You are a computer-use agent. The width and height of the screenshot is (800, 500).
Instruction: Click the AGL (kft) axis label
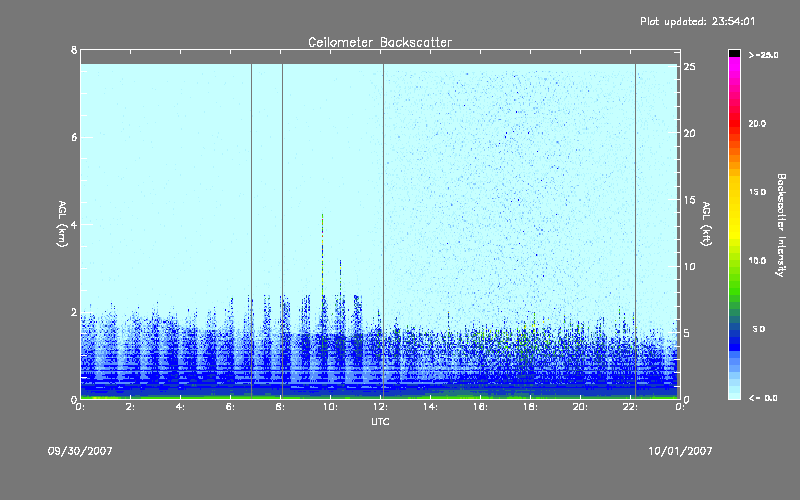coord(706,224)
